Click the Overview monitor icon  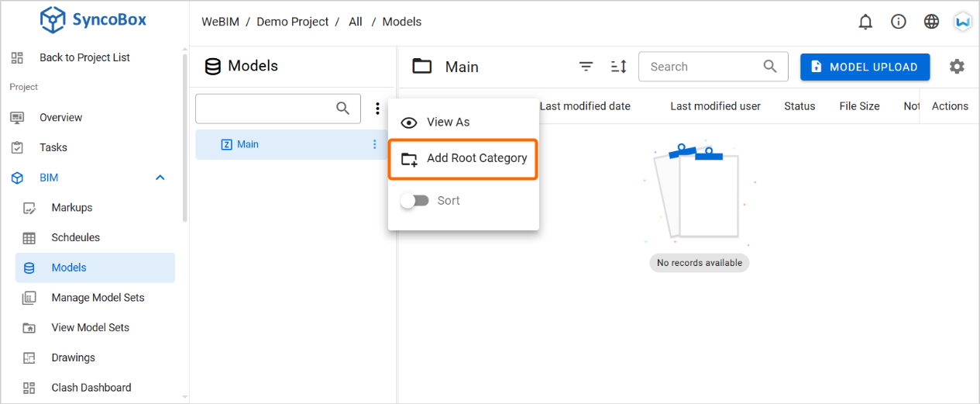(x=17, y=118)
